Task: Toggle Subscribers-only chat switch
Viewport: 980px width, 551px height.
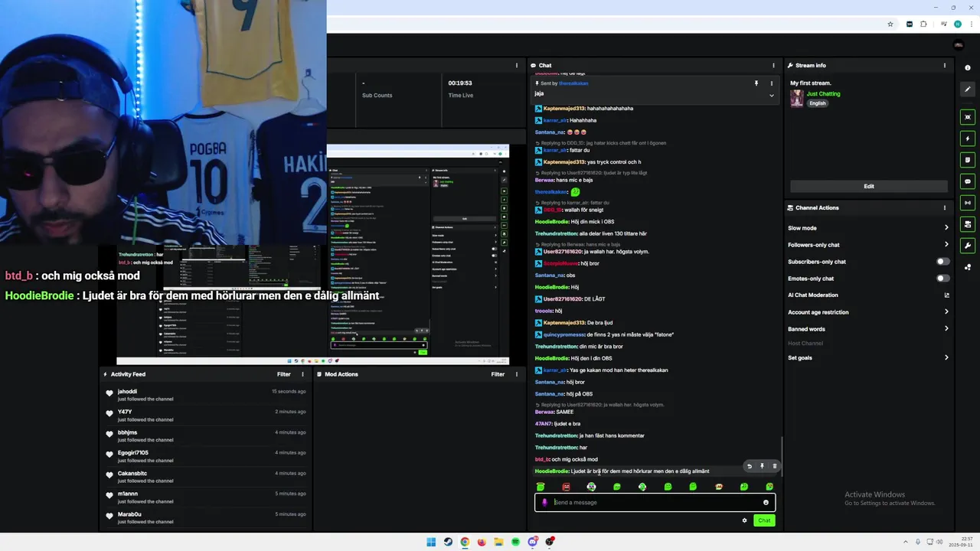Action: [x=942, y=262]
